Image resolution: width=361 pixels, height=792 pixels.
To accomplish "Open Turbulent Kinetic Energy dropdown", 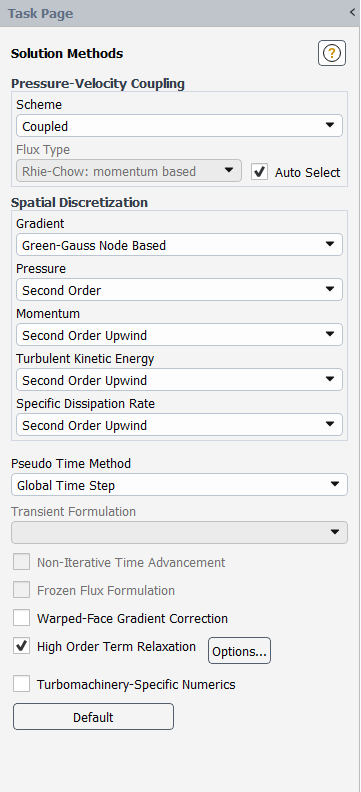I will click(179, 380).
